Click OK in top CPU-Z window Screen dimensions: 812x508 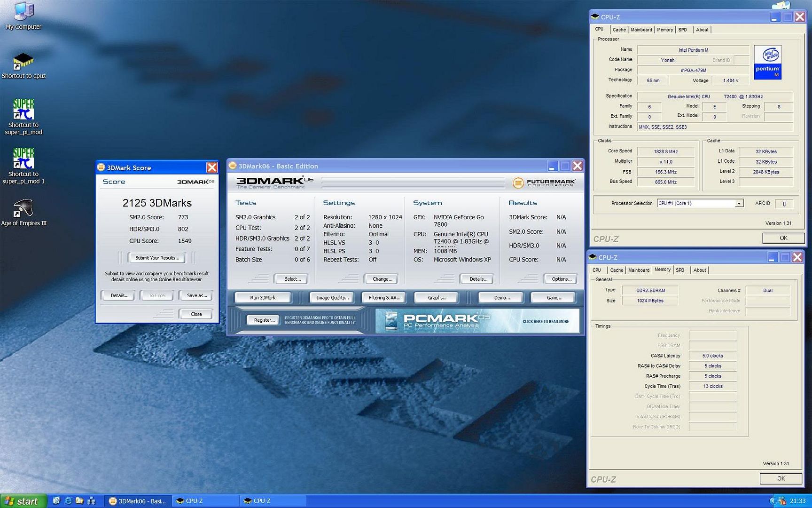[783, 238]
